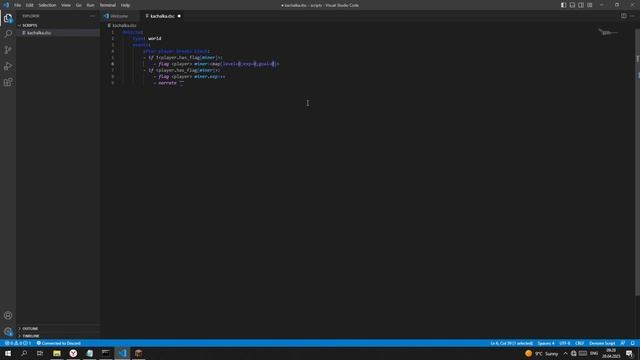Click the ENG language indicator

click(x=594, y=353)
